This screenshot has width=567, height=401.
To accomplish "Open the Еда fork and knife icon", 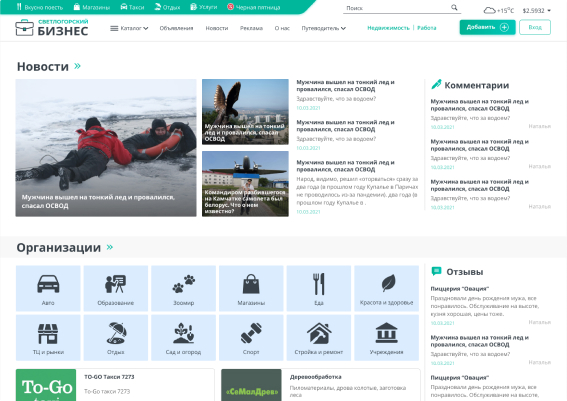I will (319, 284).
